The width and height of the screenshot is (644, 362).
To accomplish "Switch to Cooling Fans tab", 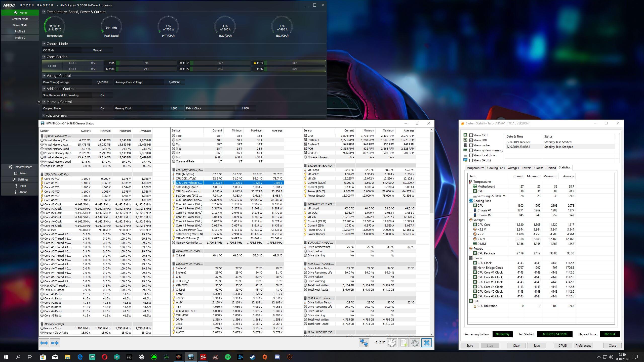I will click(x=496, y=168).
